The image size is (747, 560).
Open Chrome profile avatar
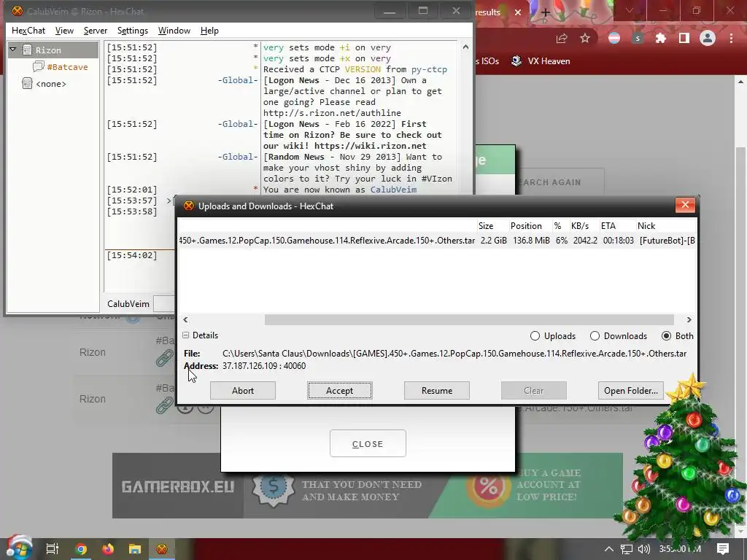tap(708, 39)
